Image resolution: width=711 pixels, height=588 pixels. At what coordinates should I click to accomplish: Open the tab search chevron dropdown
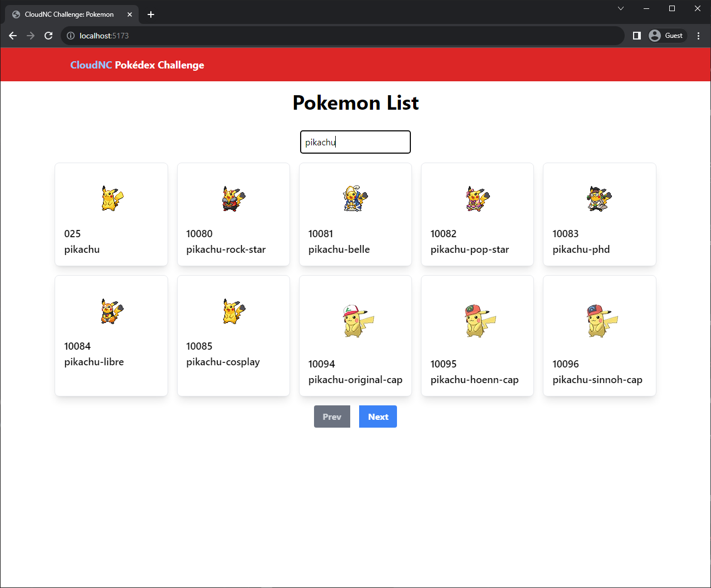621,8
